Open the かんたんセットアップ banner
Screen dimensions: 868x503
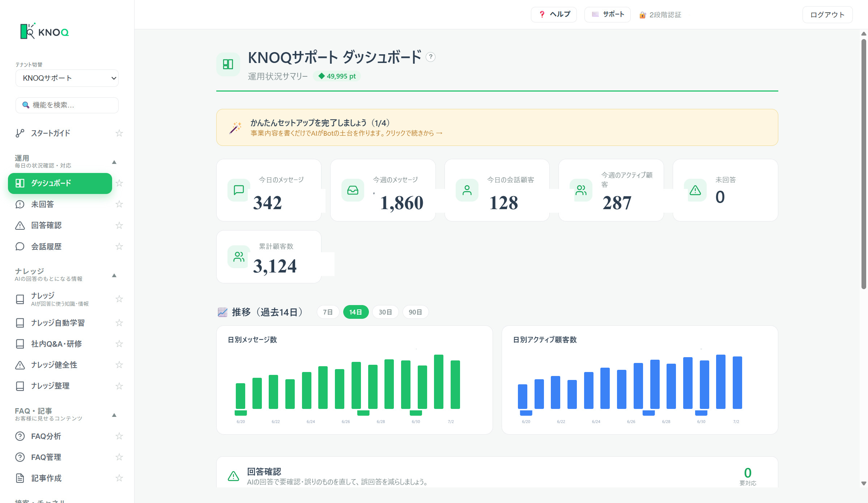497,127
